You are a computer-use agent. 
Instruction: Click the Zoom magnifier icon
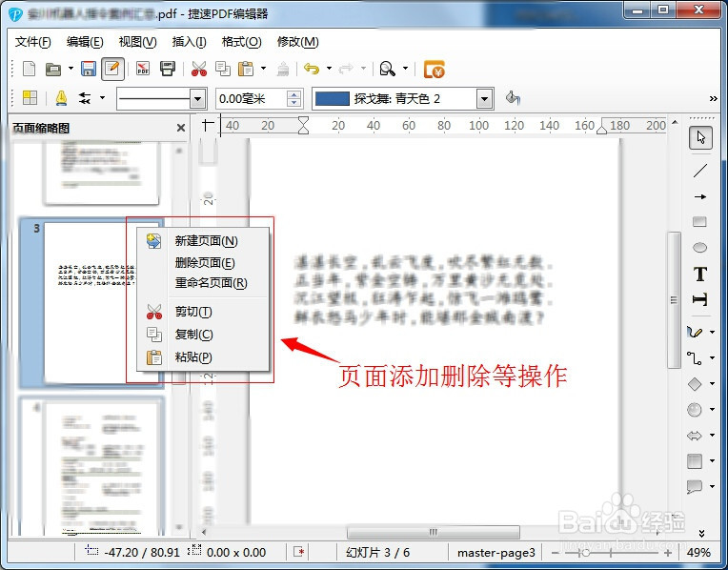click(387, 69)
